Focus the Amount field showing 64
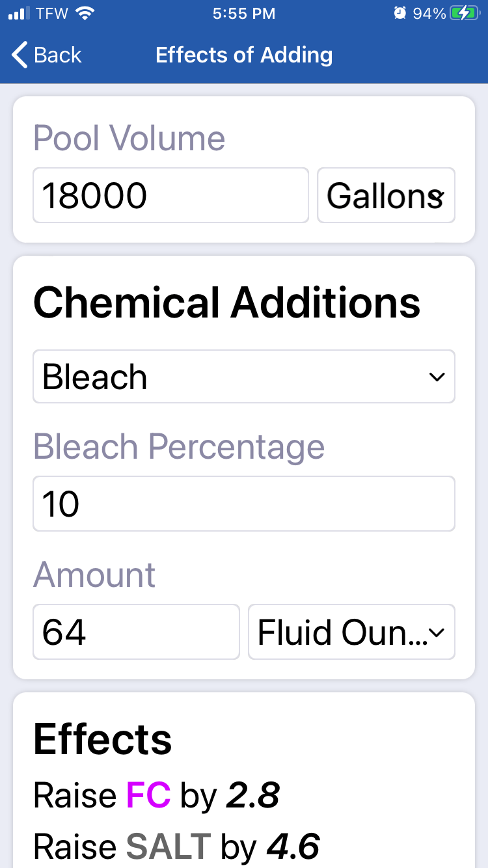488x868 pixels. (x=136, y=632)
